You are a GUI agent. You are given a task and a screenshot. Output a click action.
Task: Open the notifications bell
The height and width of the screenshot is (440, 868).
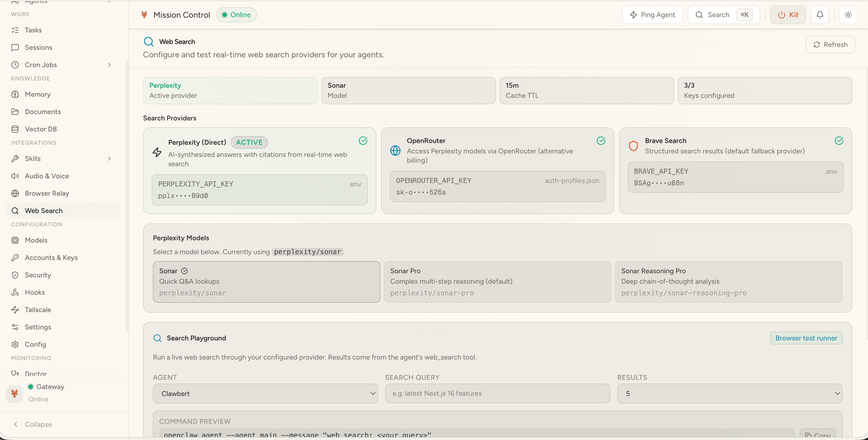820,14
